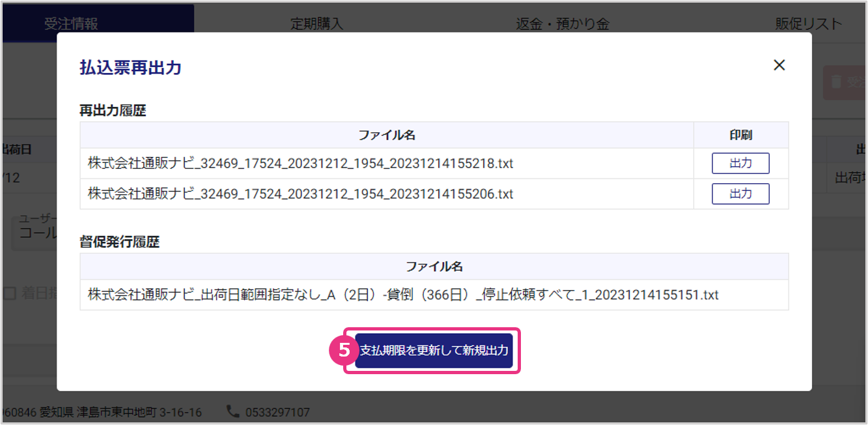Go to 返金・預かり金 tab
This screenshot has width=868, height=425.
click(x=563, y=24)
